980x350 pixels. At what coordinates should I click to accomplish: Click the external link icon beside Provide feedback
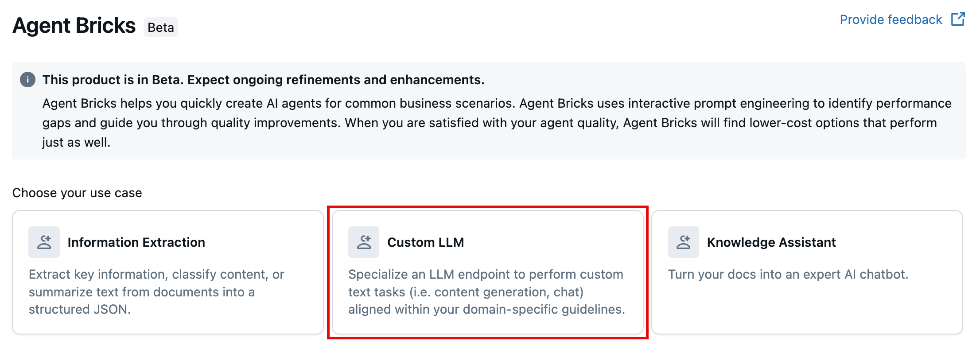coord(958,19)
